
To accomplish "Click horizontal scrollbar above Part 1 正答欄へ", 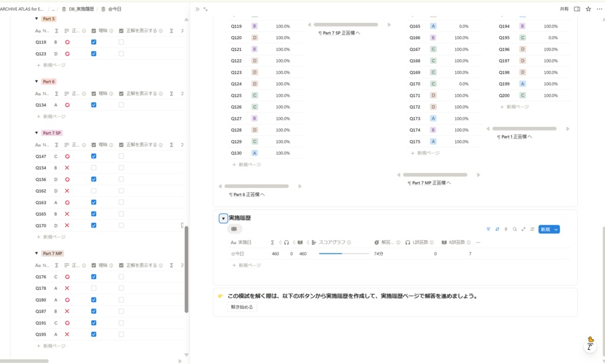I will point(525,129).
